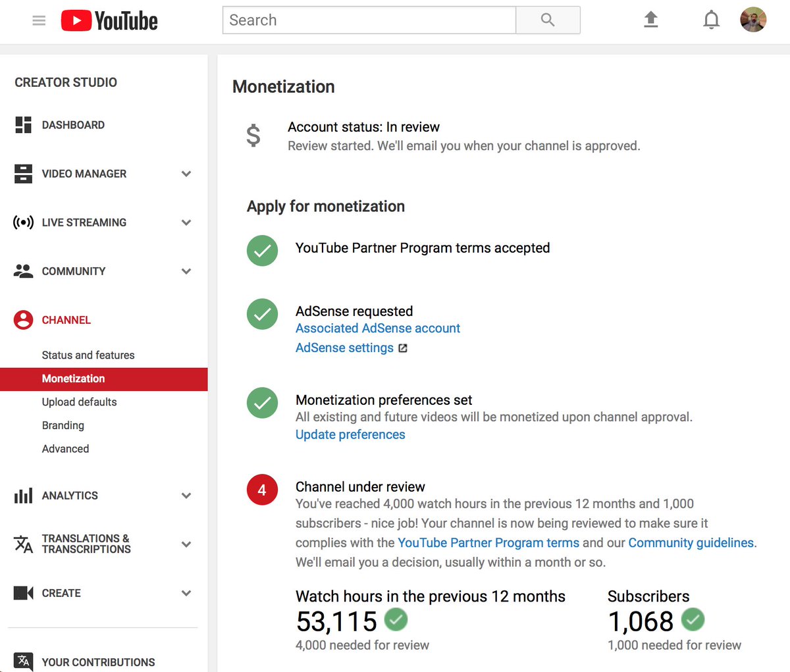
Task: Click the red Channel person icon
Action: click(x=23, y=320)
